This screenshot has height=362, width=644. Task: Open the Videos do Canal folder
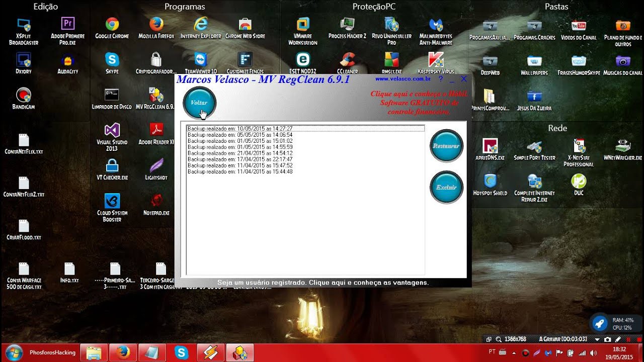pos(579,30)
